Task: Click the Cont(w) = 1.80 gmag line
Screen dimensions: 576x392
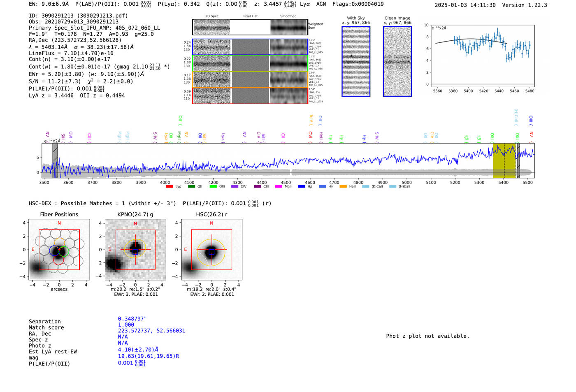Action: pos(99,66)
